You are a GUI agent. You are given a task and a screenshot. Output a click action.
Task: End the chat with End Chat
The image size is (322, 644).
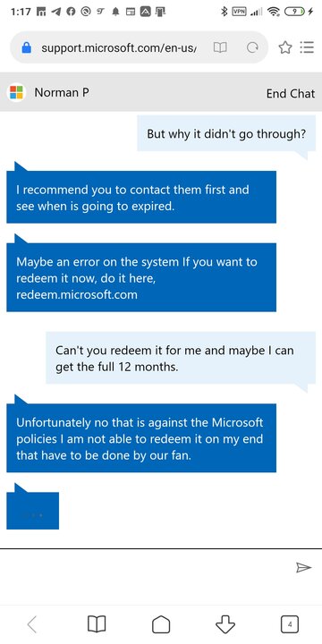coord(291,94)
